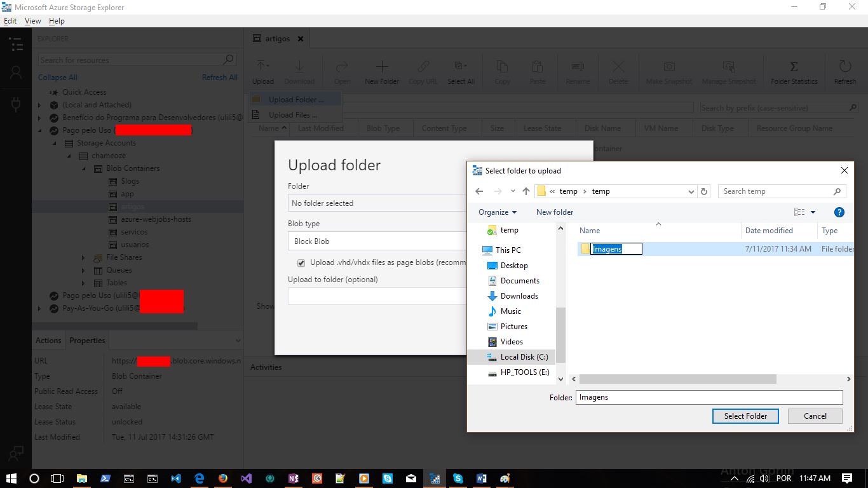Open the Organize dropdown in dialog
The width and height of the screenshot is (868, 488).
pos(498,212)
